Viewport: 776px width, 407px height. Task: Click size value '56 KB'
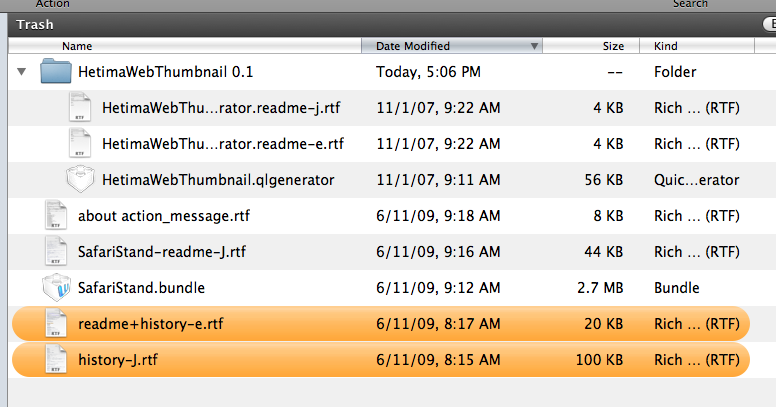coord(604,180)
